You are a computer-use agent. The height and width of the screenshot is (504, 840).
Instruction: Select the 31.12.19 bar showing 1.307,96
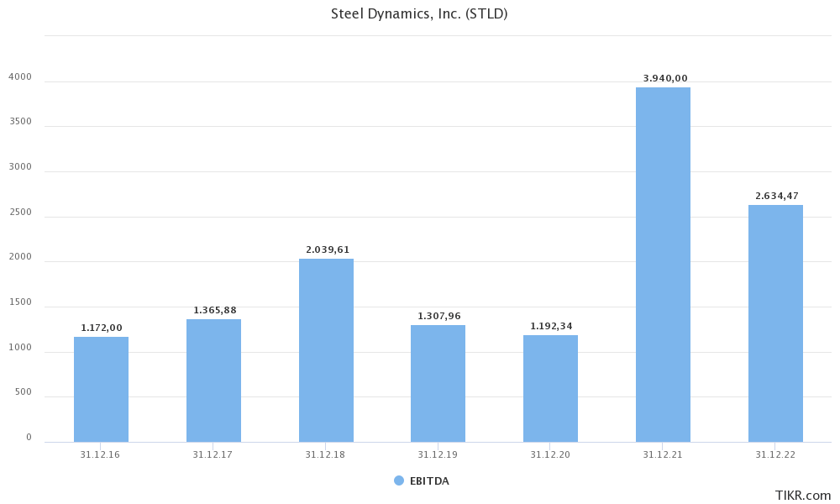tap(438, 382)
